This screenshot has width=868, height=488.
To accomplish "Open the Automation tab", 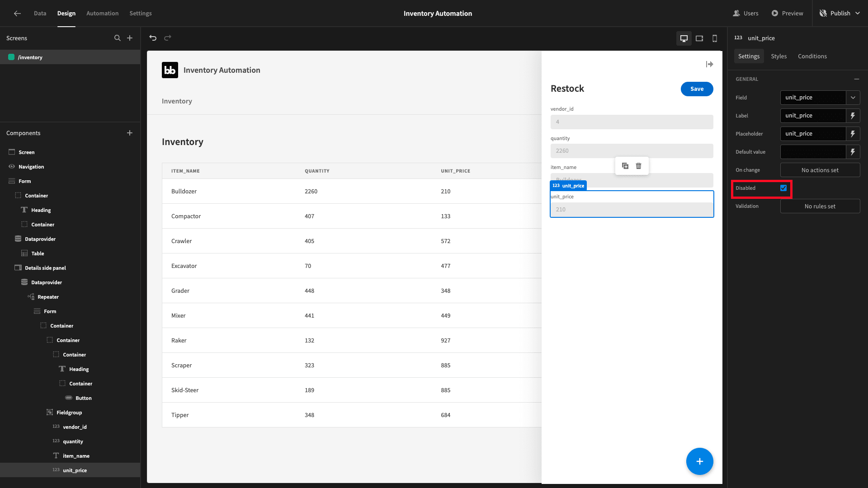I will pos(102,13).
